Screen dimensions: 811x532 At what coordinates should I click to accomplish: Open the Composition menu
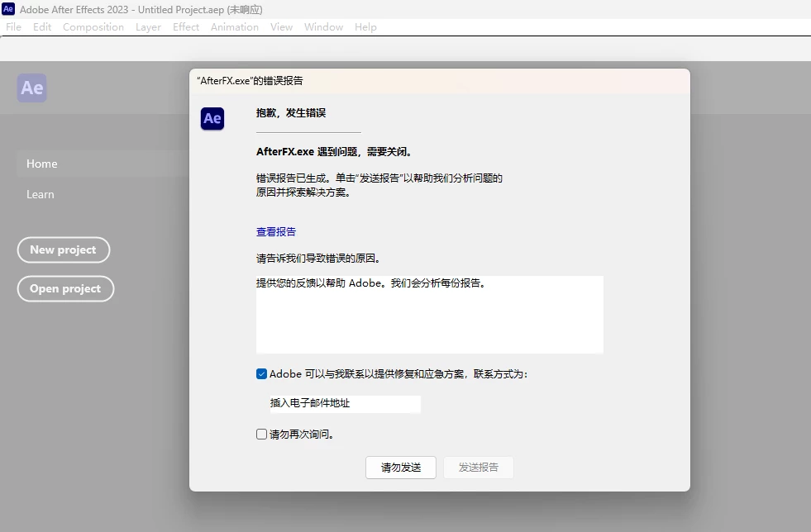point(93,27)
